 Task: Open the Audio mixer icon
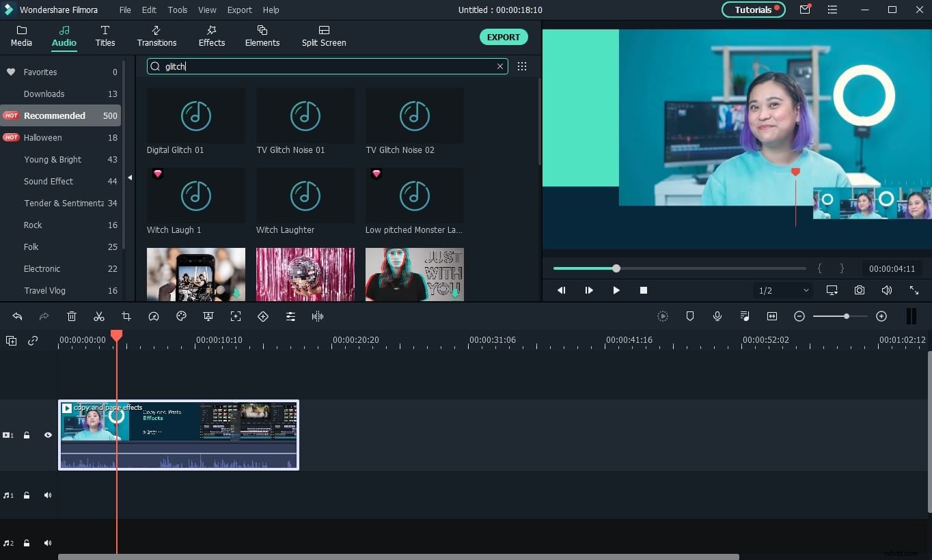745,316
